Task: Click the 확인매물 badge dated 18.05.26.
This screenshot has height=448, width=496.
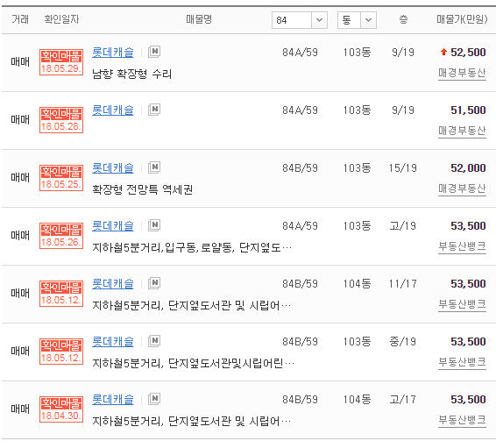Action: pos(61,236)
